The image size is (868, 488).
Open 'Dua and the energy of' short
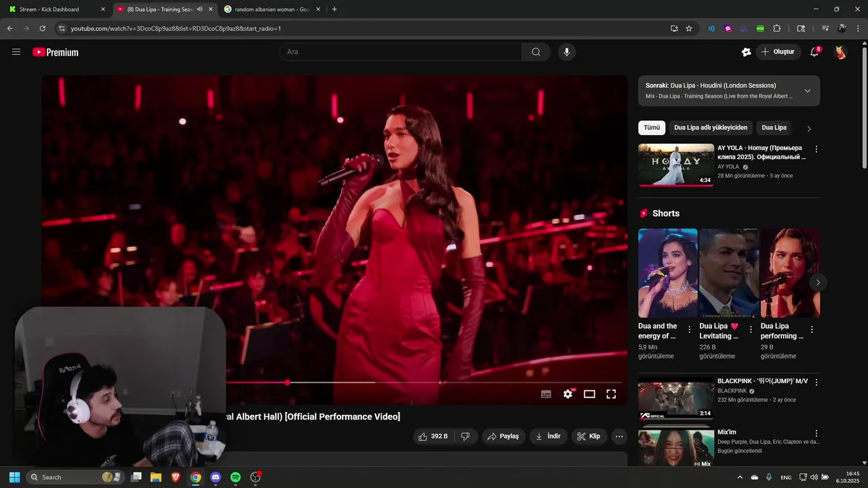668,273
